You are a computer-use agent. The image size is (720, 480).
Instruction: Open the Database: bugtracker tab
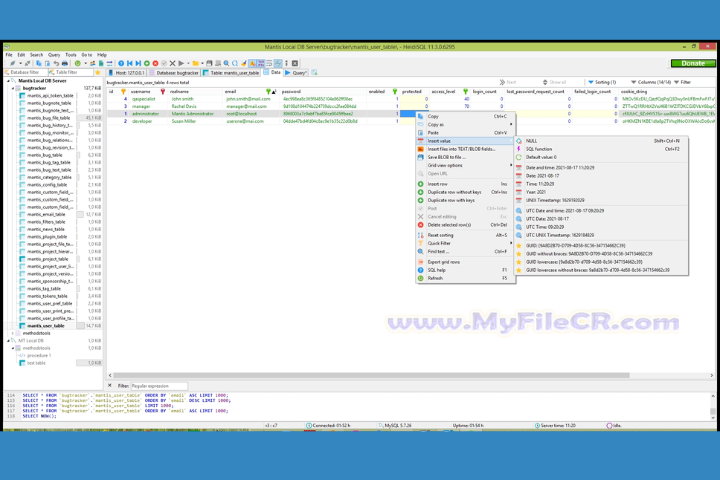[x=174, y=73]
